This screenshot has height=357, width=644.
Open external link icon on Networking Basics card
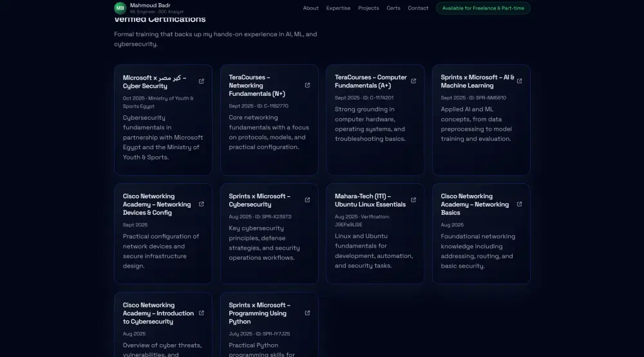coord(519,204)
